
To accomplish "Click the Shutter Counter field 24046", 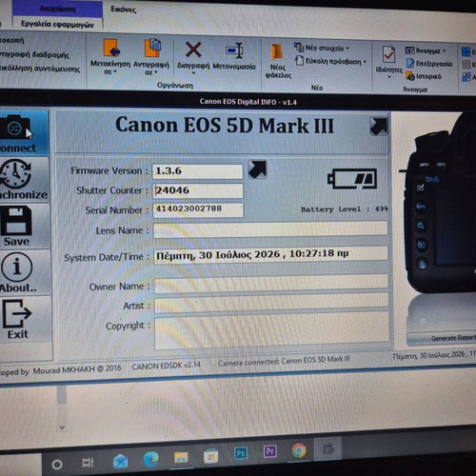I will click(x=198, y=190).
